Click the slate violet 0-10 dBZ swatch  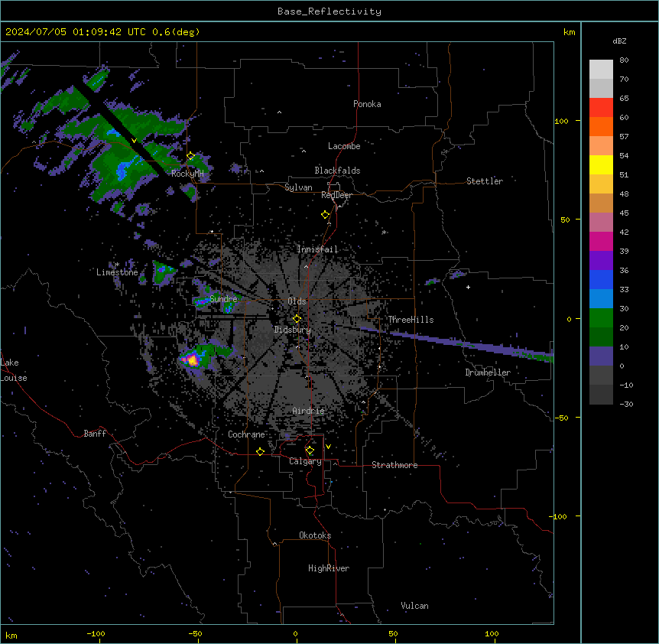coord(601,356)
